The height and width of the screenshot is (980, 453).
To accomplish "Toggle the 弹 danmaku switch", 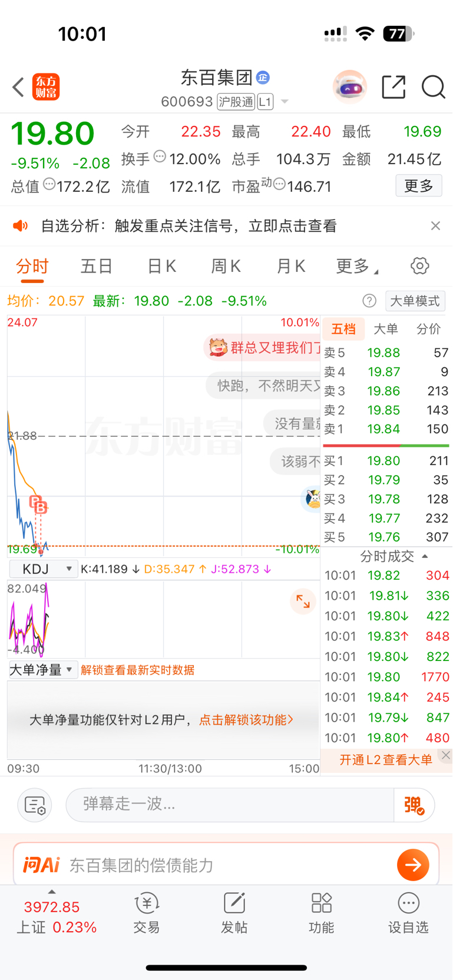I will [x=414, y=805].
